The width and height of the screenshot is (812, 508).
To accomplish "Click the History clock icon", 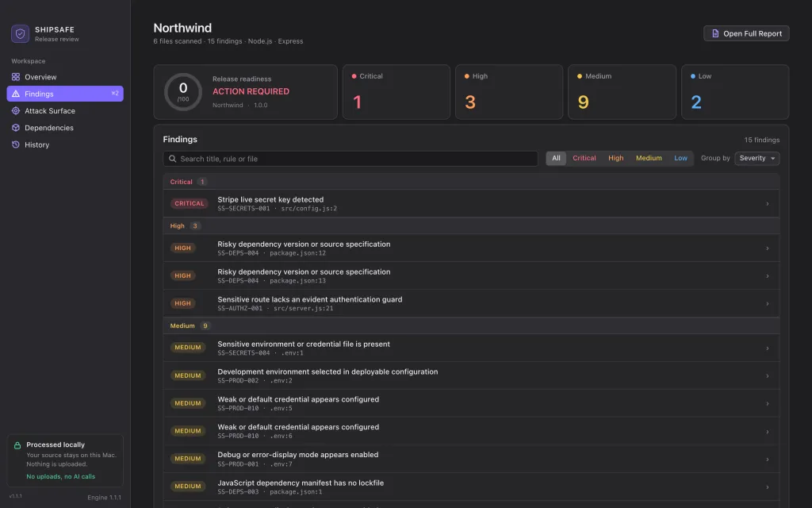I will pyautogui.click(x=16, y=144).
